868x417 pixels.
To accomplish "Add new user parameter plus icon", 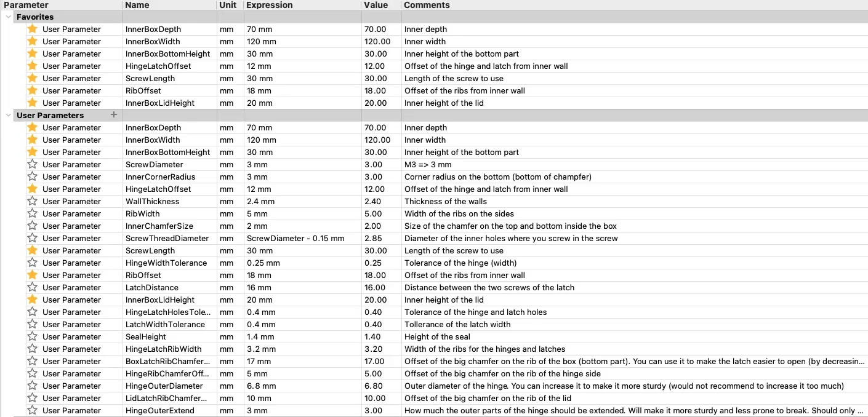I will coord(113,115).
